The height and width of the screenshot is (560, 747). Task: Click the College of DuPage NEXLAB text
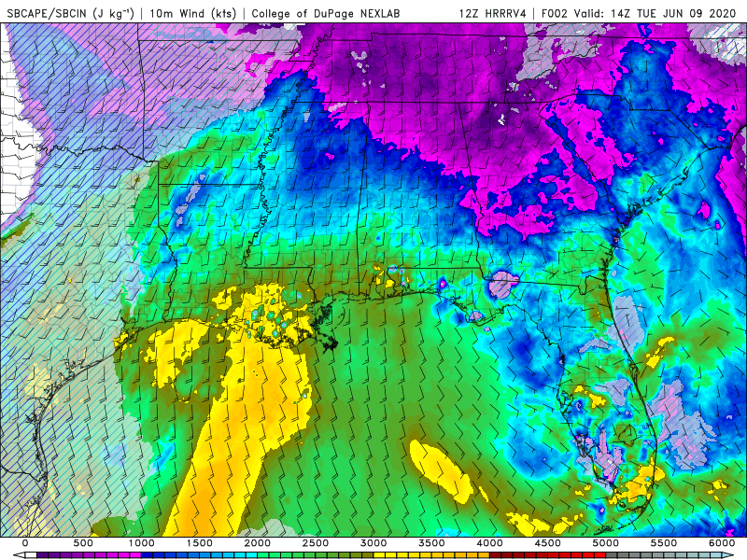click(x=326, y=13)
